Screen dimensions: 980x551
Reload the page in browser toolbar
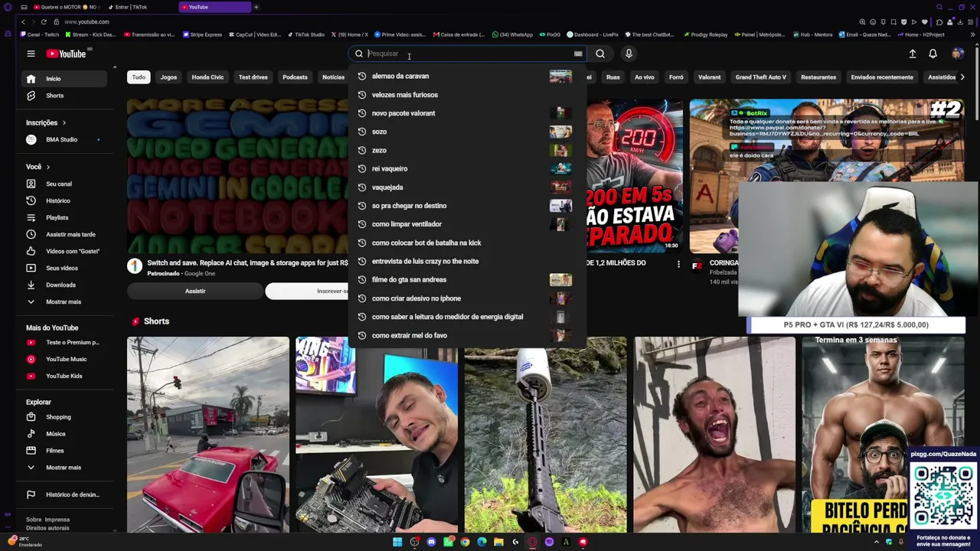click(44, 21)
